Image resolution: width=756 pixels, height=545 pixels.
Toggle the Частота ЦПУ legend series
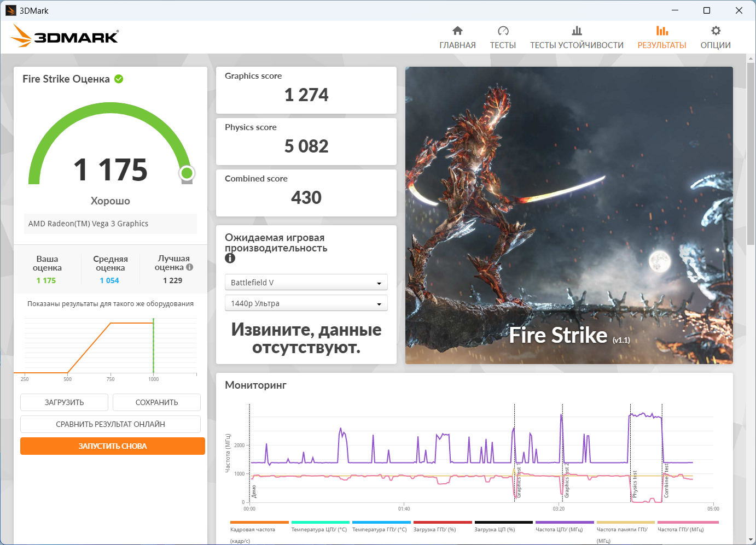click(x=559, y=529)
